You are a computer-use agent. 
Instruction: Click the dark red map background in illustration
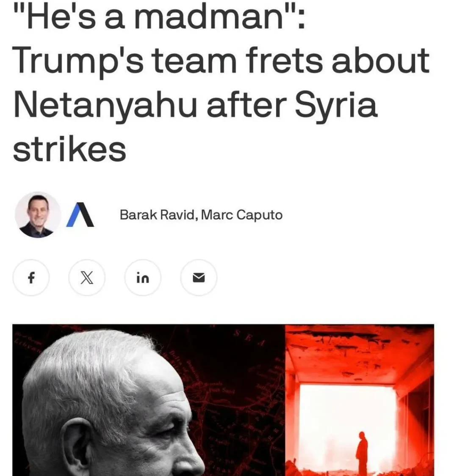(237, 380)
